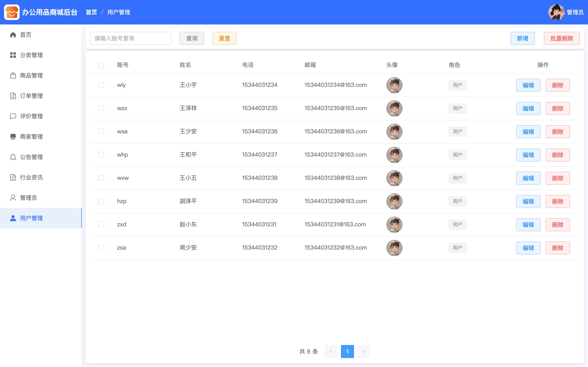
Task: Click the orange shop logo icon
Action: tap(12, 12)
